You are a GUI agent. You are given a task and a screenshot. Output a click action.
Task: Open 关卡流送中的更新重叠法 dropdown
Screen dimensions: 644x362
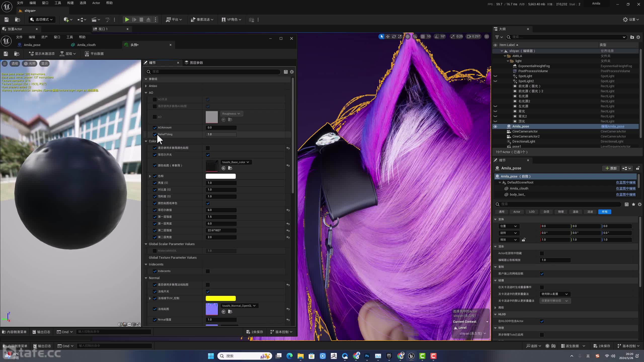555,294
